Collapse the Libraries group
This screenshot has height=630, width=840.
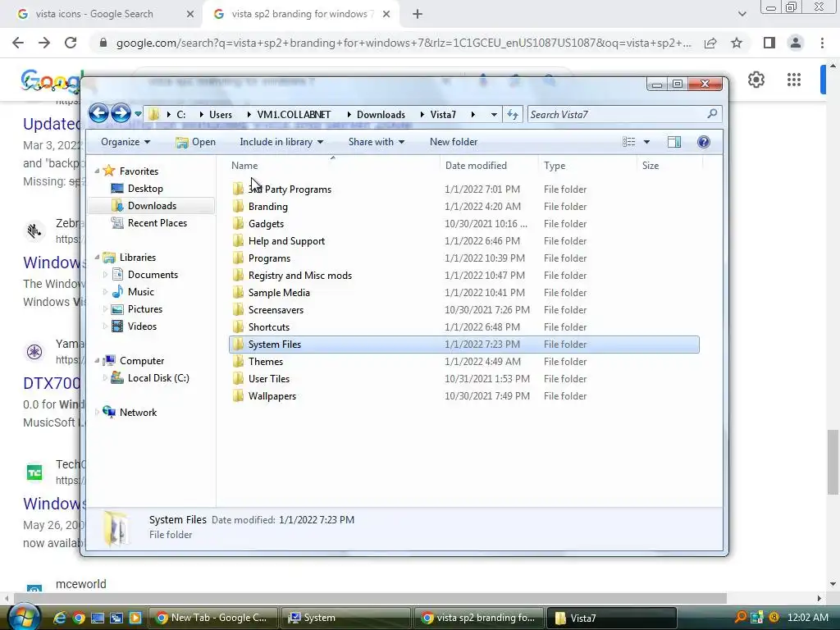click(x=97, y=257)
